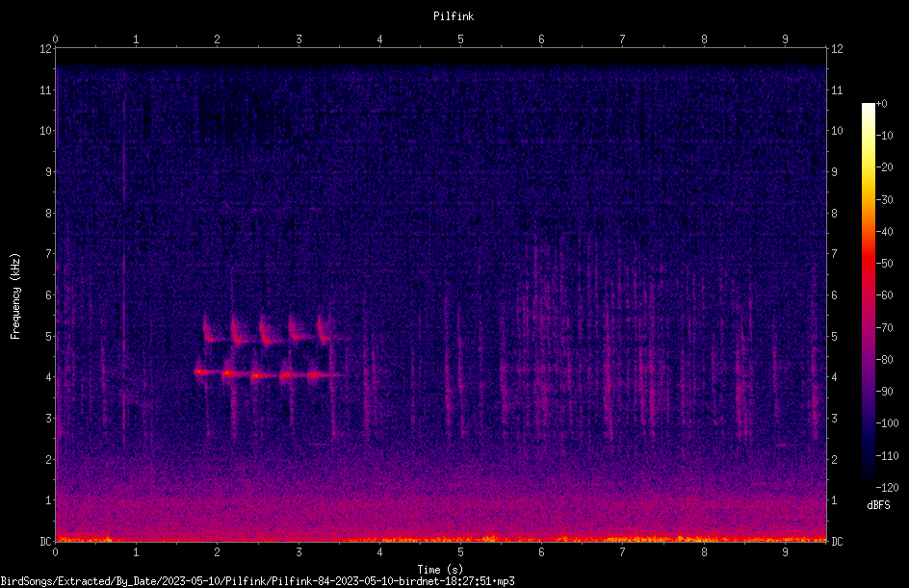Click the Frequency (kHz) axis label

click(15, 296)
